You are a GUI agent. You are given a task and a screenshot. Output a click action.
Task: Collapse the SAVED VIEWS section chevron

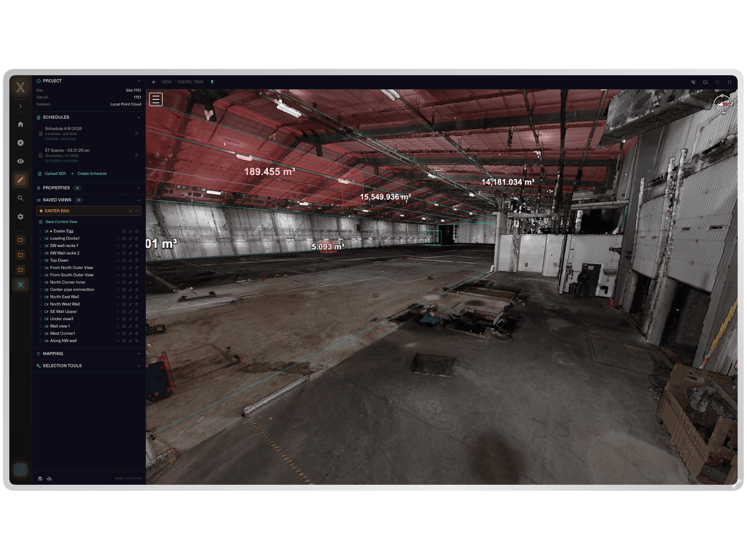[x=139, y=200]
